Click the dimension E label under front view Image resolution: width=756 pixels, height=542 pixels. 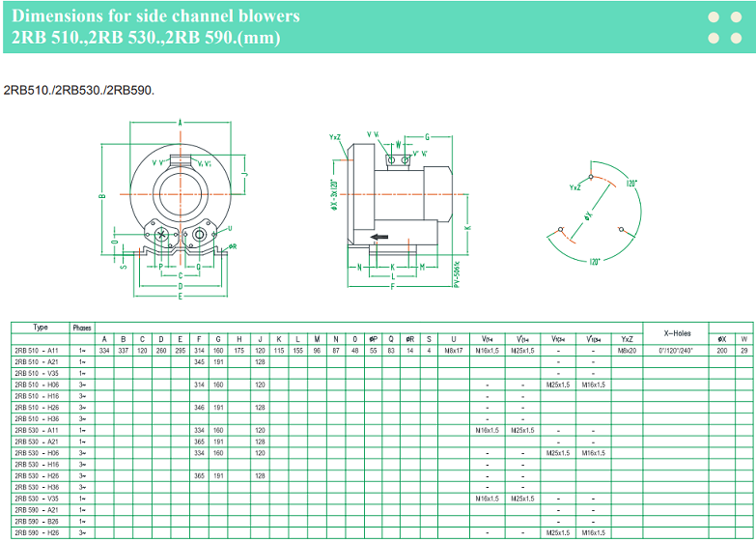click(x=180, y=296)
